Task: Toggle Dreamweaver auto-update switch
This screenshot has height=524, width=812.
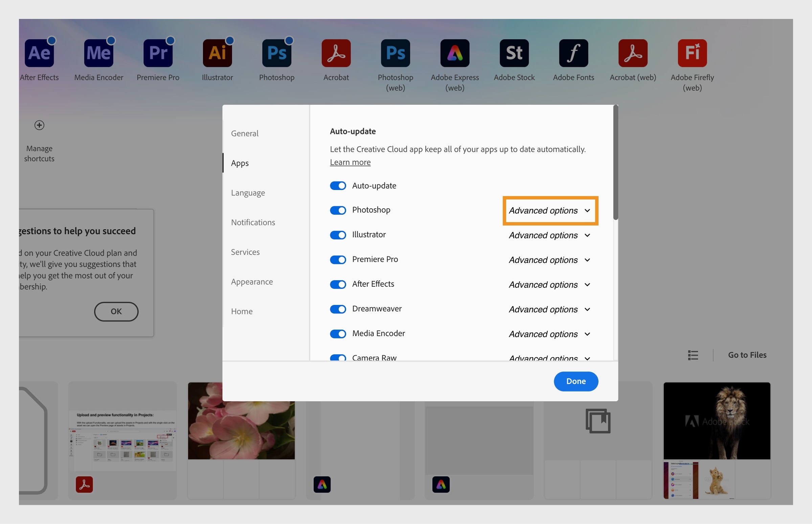Action: tap(338, 309)
